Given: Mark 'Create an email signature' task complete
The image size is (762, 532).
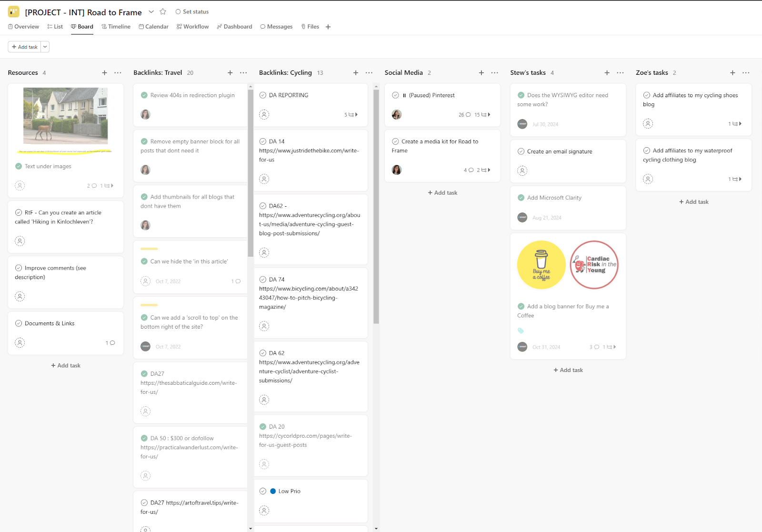Looking at the screenshot, I should (x=521, y=151).
